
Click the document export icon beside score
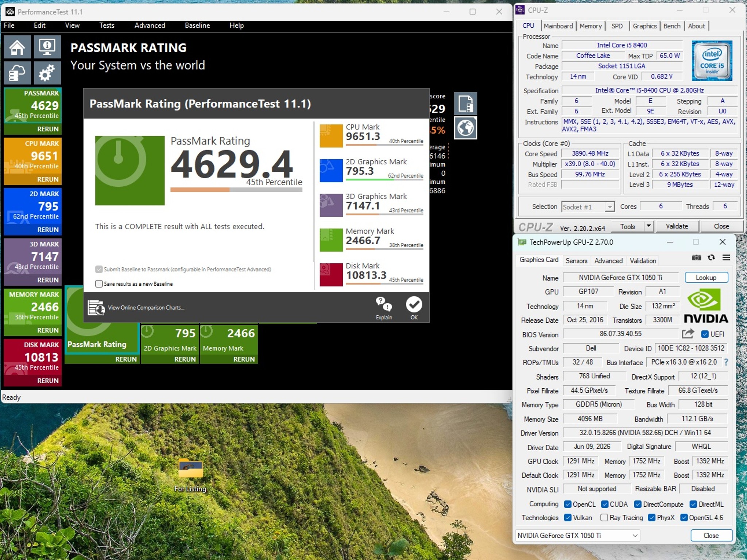point(465,104)
